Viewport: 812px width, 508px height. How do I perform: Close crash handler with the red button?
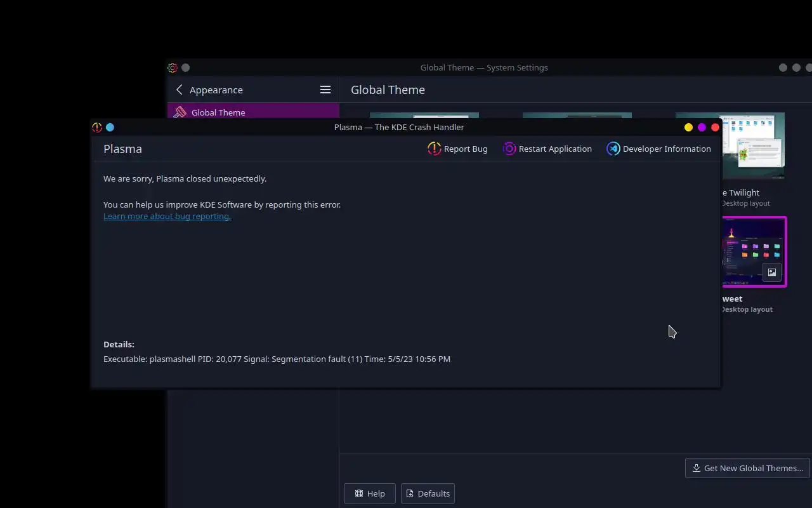pyautogui.click(x=715, y=127)
